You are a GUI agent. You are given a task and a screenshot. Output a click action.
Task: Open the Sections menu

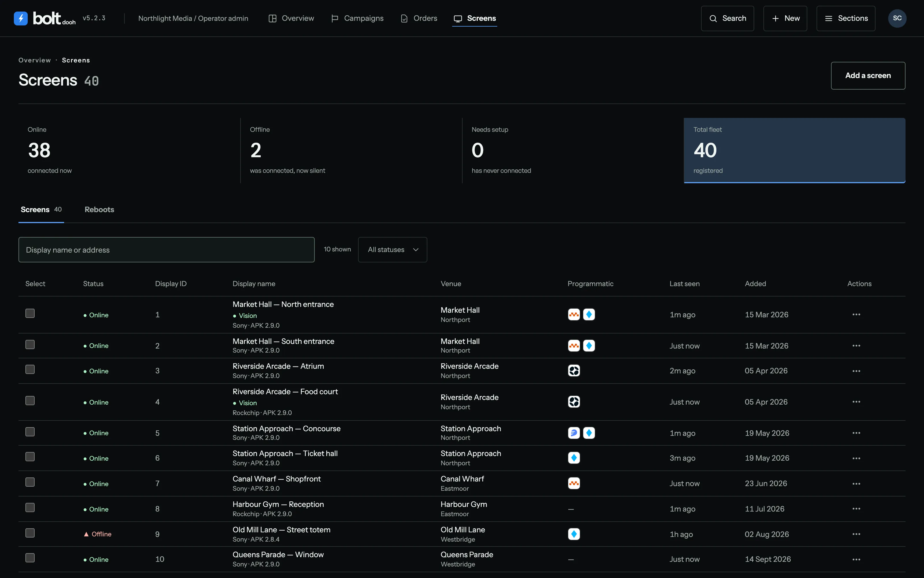(x=846, y=18)
